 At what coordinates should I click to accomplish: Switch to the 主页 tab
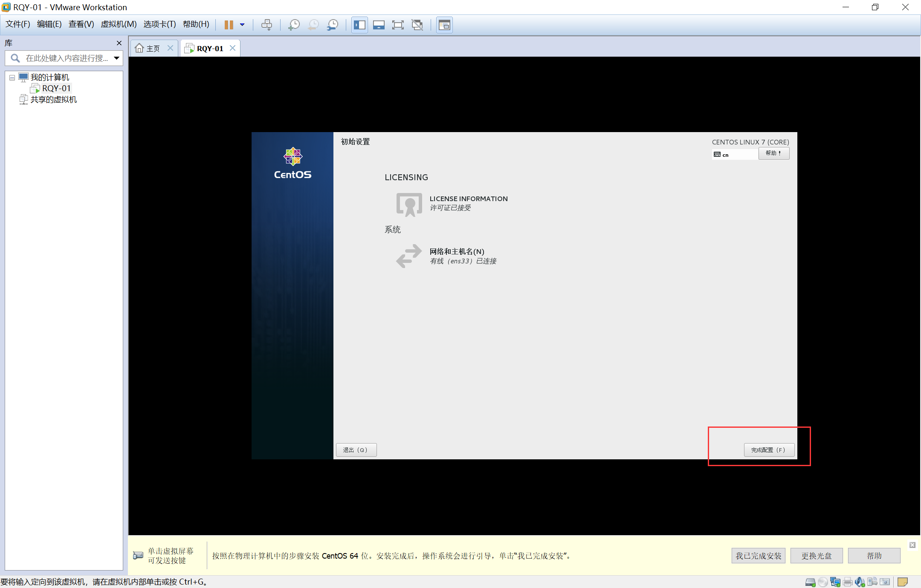(148, 48)
